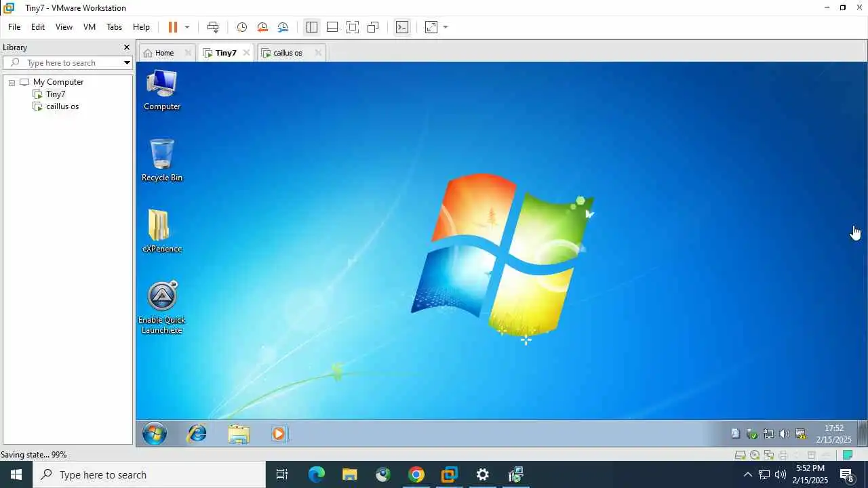Image resolution: width=868 pixels, height=488 pixels.
Task: Open the Windows 7 Start orb
Action: [155, 433]
